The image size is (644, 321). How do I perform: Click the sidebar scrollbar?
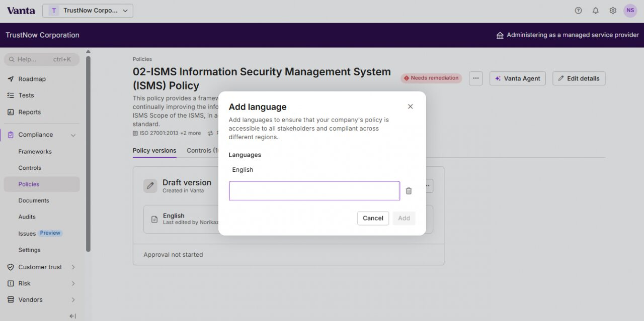88,153
